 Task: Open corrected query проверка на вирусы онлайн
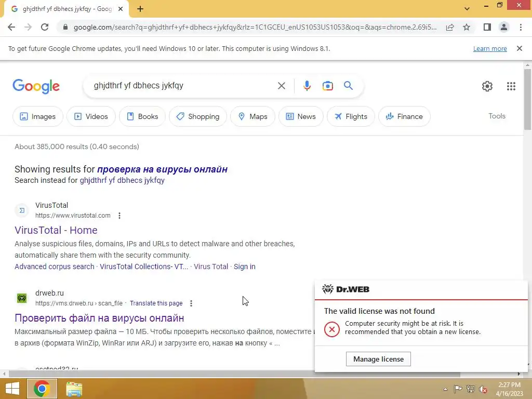click(x=162, y=169)
